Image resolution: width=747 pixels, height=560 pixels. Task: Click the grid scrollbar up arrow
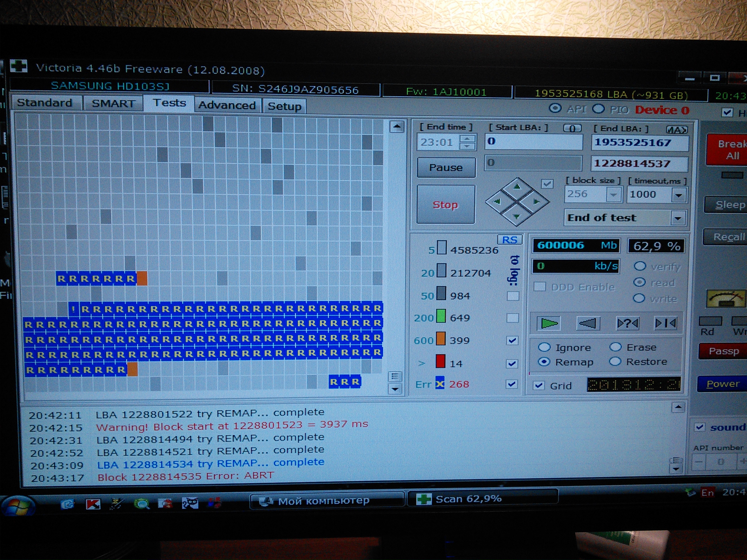pos(397,127)
